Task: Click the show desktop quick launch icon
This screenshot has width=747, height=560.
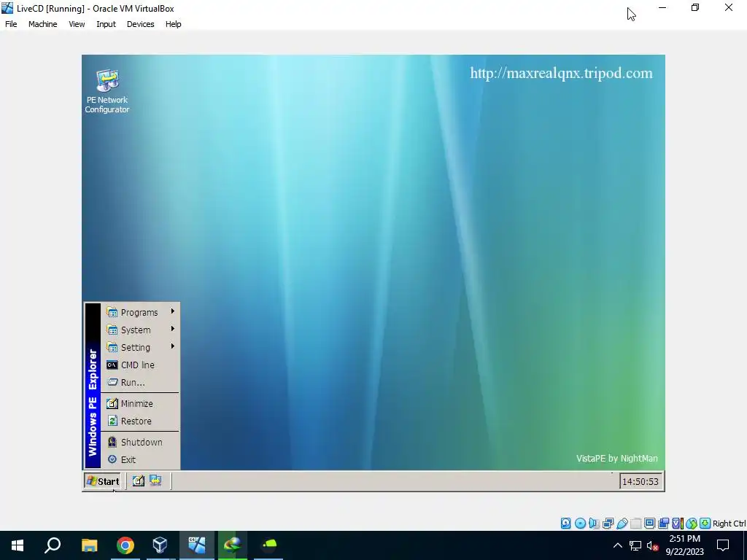Action: [x=138, y=481]
